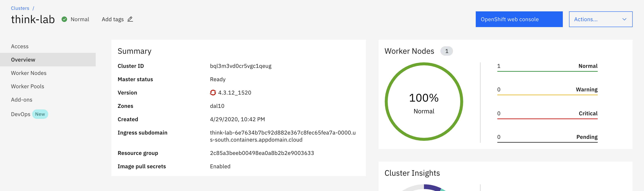Click the yellow Warning status bar
The image size is (644, 191).
pyautogui.click(x=547, y=95)
